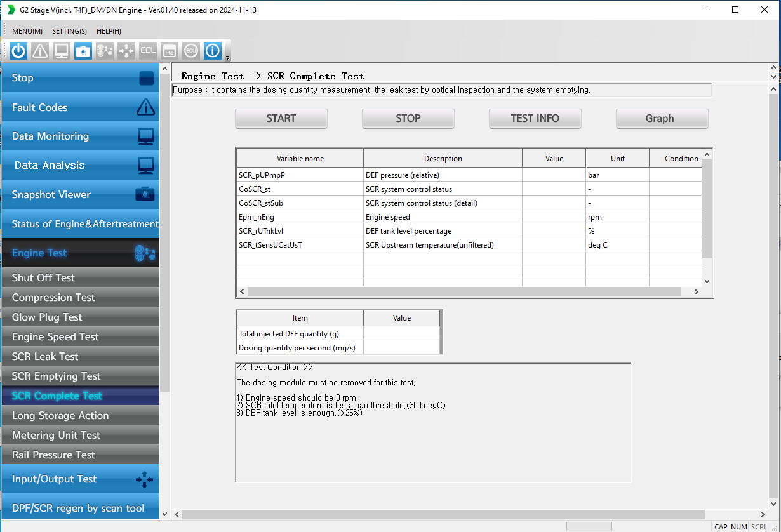Select the SCR_pUPmpP row
781x532 pixels.
[x=469, y=175]
